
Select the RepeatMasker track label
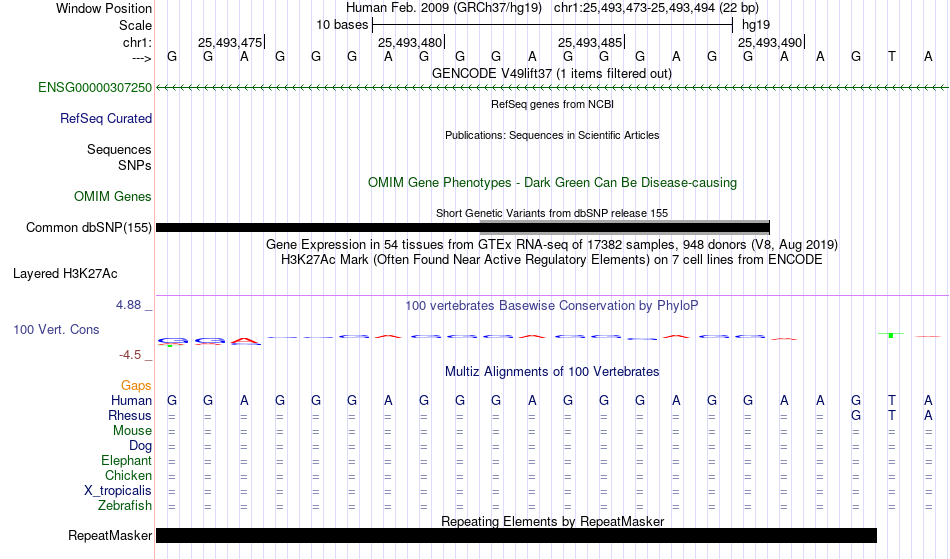pos(110,535)
